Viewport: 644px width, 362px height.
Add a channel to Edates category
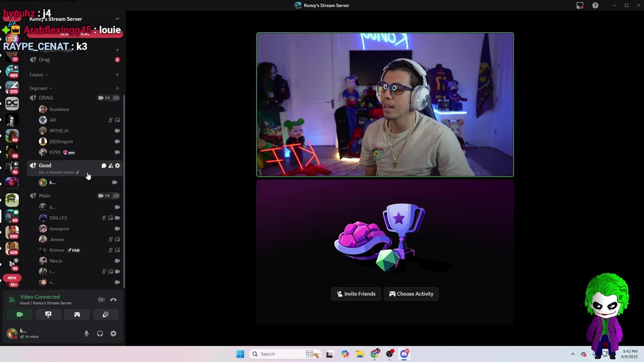pos(117,75)
